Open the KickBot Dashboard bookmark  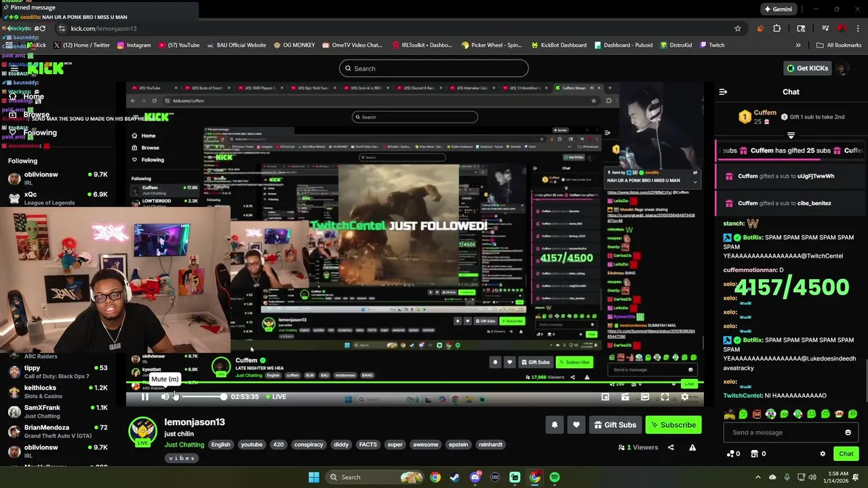click(x=559, y=45)
